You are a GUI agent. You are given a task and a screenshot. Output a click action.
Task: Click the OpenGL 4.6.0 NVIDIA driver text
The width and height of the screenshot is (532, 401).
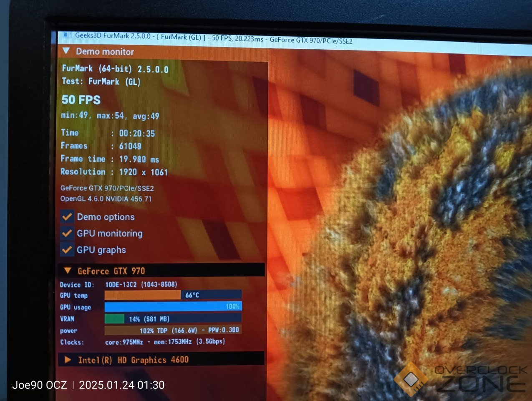106,199
